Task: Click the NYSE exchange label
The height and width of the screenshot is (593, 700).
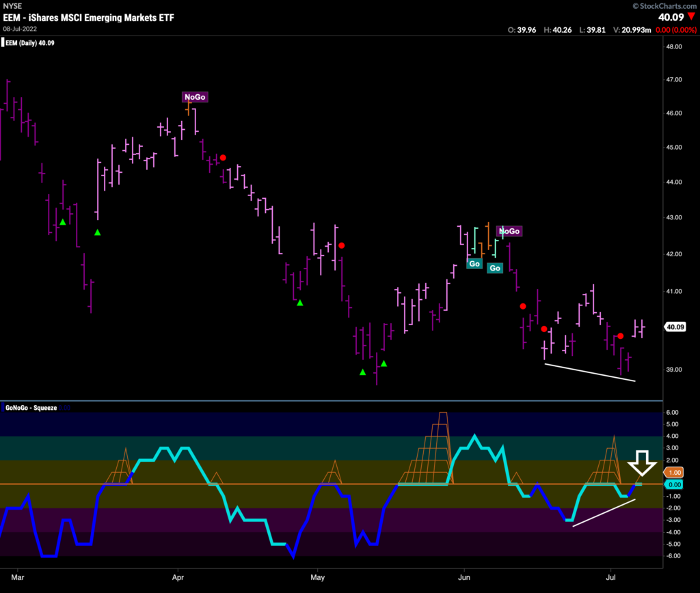Action: (12, 5)
